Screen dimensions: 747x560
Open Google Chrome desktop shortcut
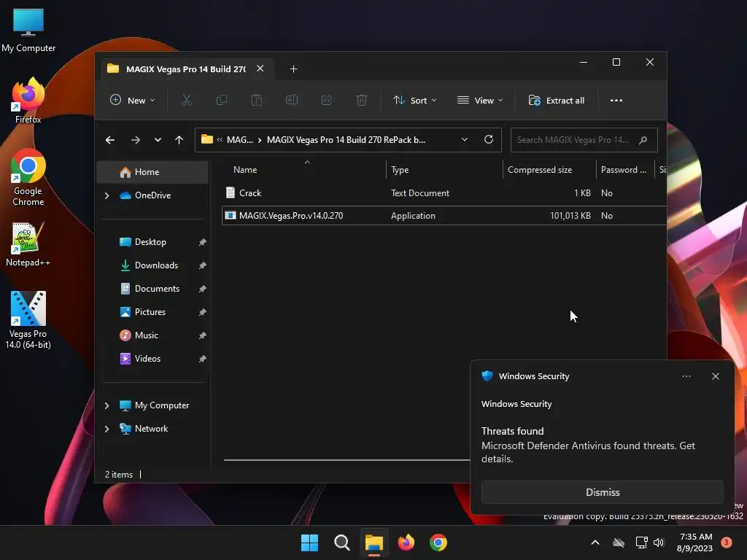28,177
